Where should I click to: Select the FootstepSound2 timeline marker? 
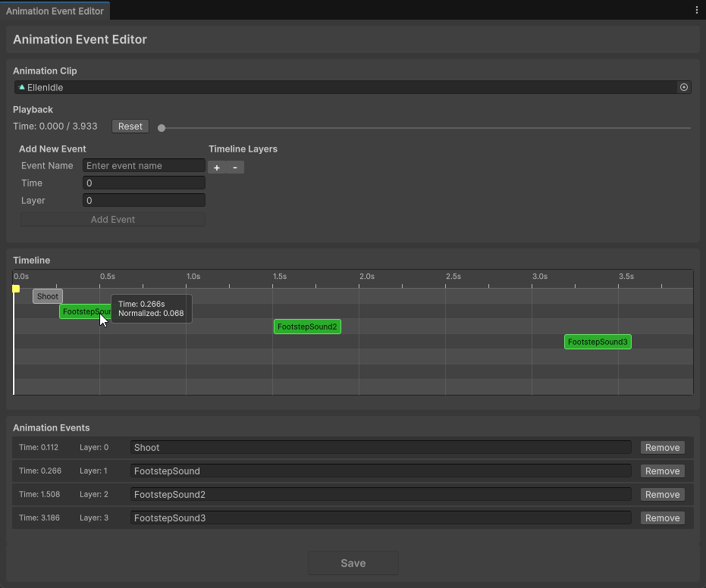[307, 327]
